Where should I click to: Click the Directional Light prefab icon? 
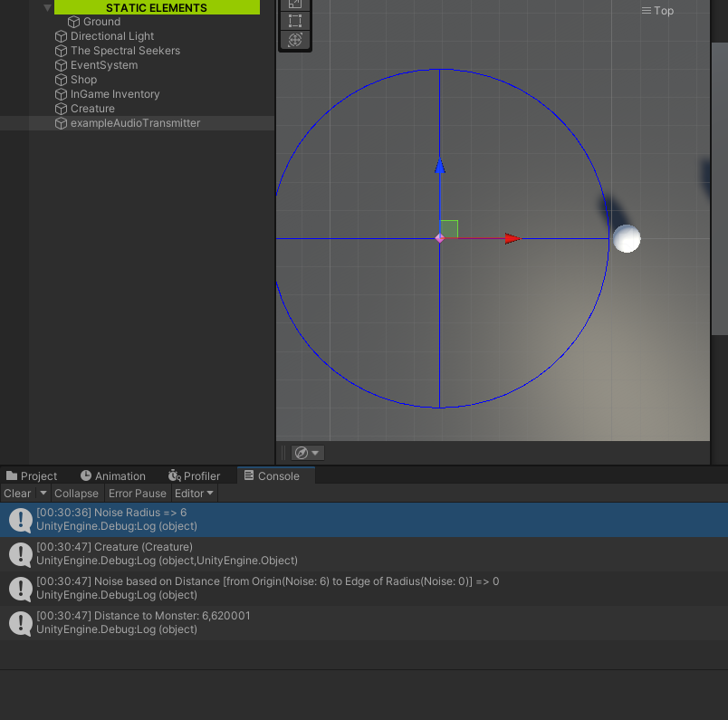(60, 36)
